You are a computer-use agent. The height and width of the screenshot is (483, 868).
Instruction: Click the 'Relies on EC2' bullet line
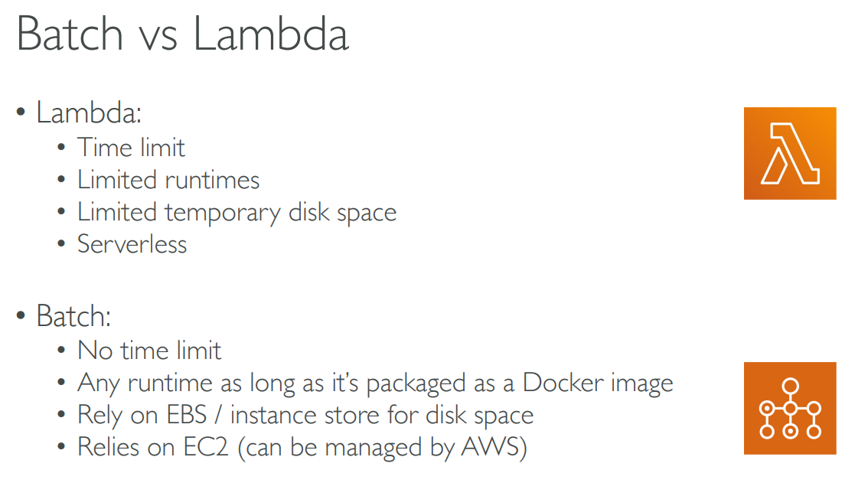click(302, 448)
